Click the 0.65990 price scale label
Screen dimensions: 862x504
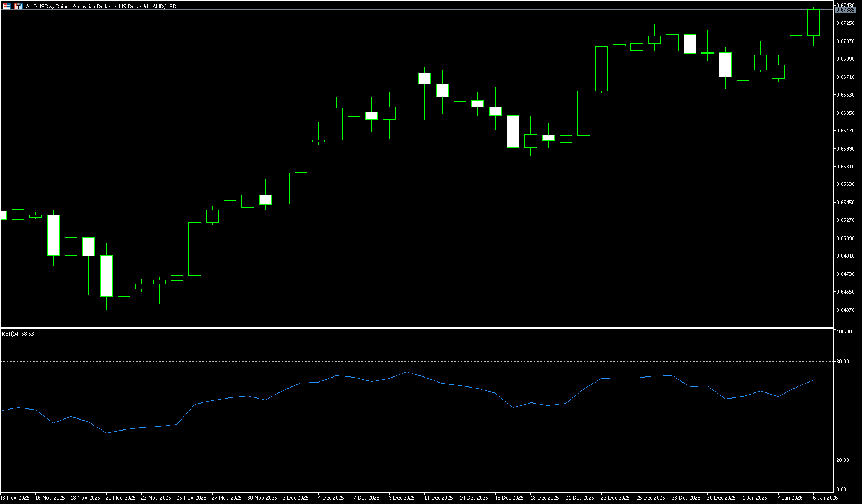click(x=845, y=149)
